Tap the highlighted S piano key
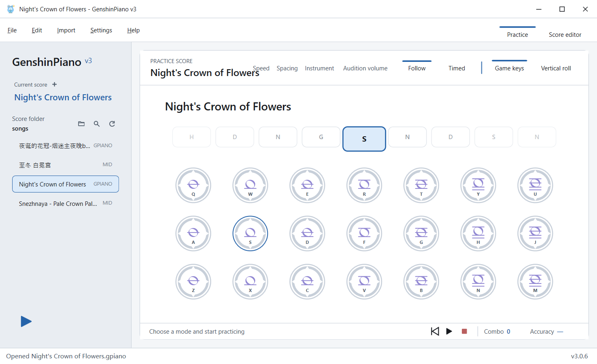Viewport: 597px width, 364px height. click(250, 233)
